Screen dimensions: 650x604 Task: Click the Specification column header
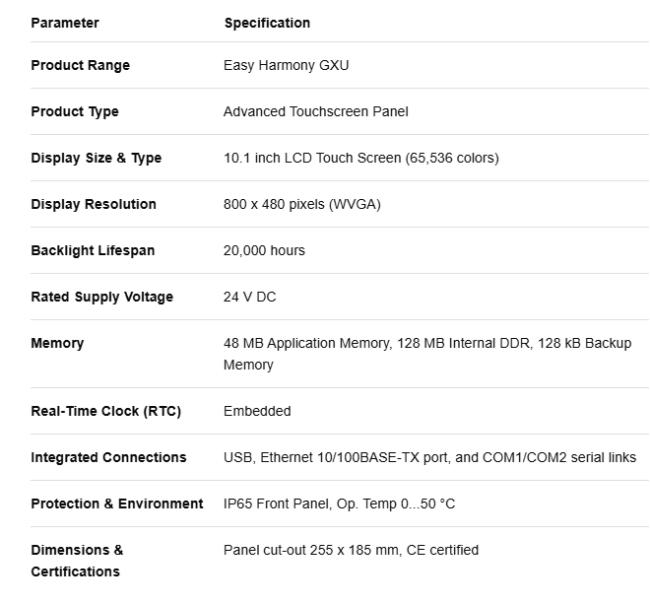267,23
